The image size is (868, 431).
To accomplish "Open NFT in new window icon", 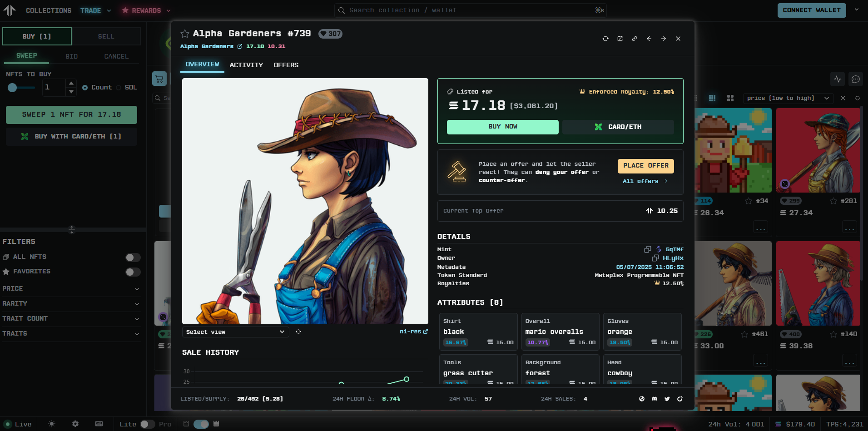I will pyautogui.click(x=620, y=39).
